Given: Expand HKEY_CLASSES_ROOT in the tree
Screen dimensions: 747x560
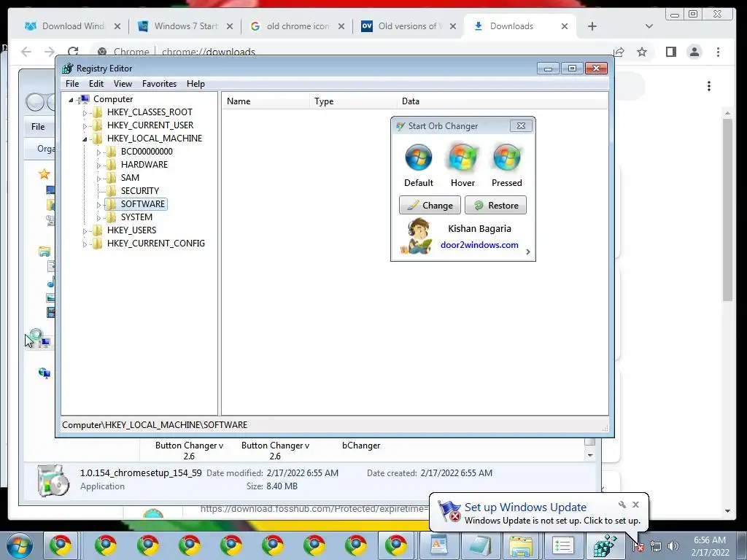Looking at the screenshot, I should click(85, 113).
